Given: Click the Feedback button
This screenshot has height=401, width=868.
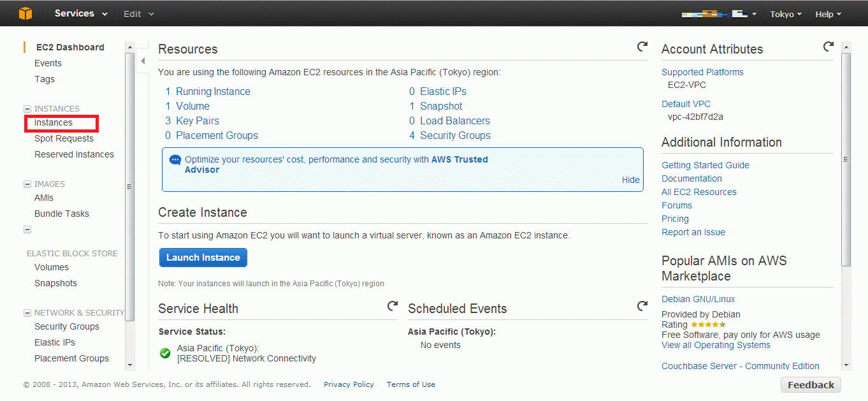Looking at the screenshot, I should (x=811, y=385).
